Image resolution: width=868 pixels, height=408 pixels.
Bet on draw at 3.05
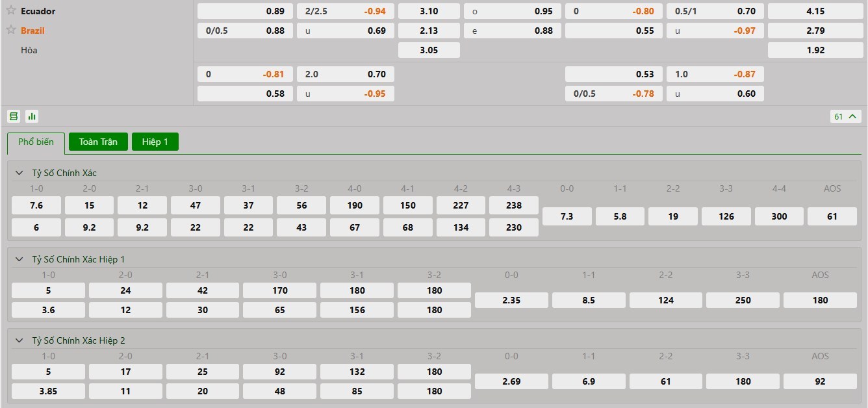[429, 50]
